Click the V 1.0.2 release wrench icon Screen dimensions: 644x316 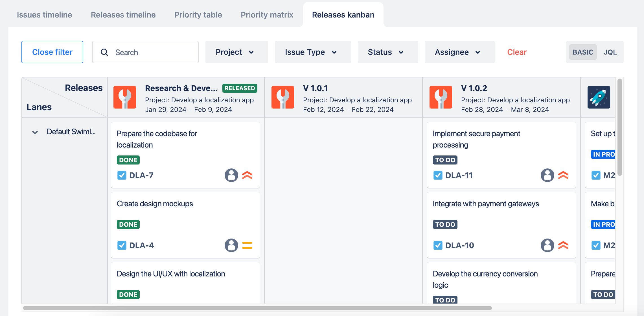tap(441, 97)
